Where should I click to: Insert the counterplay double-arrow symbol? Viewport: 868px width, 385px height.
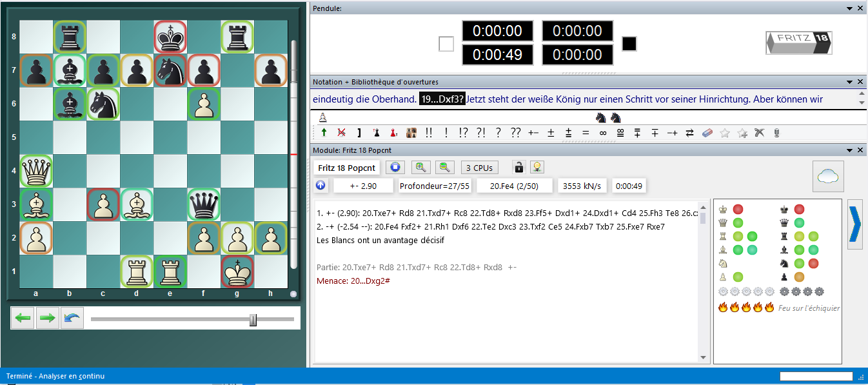click(690, 133)
